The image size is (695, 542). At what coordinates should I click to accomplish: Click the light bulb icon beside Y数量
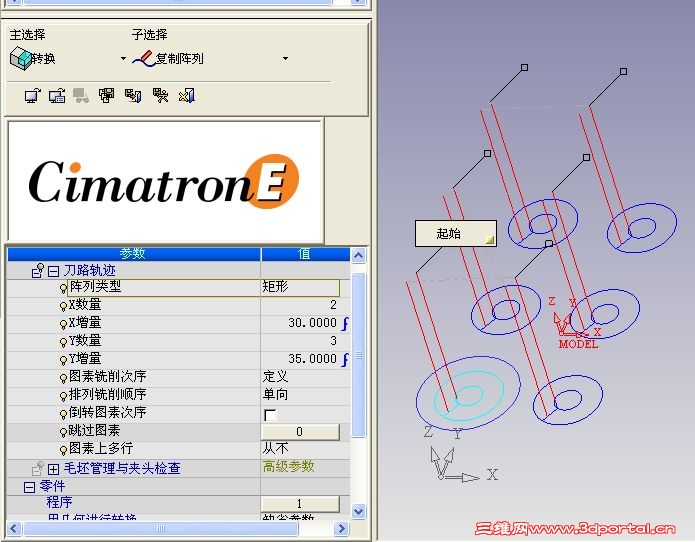click(63, 342)
